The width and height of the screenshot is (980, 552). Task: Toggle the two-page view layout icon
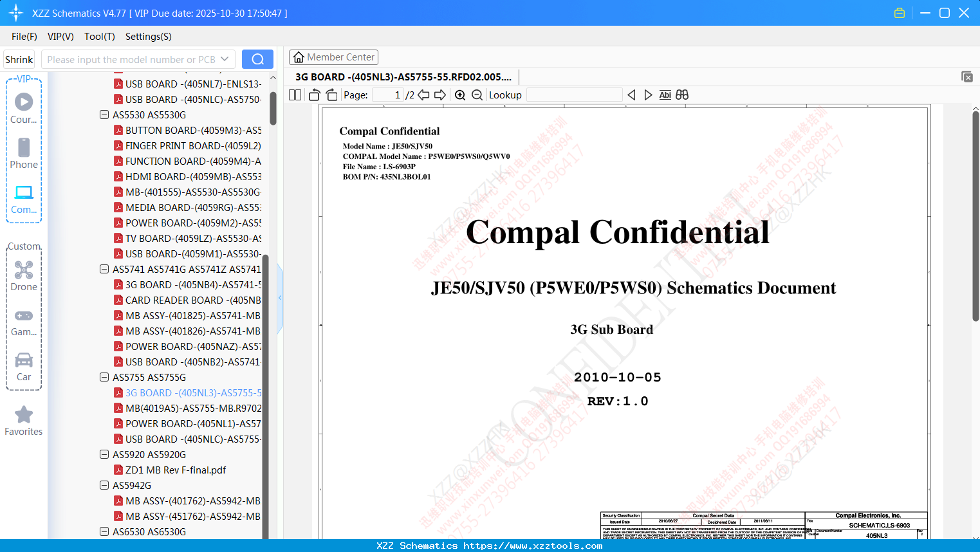point(295,95)
